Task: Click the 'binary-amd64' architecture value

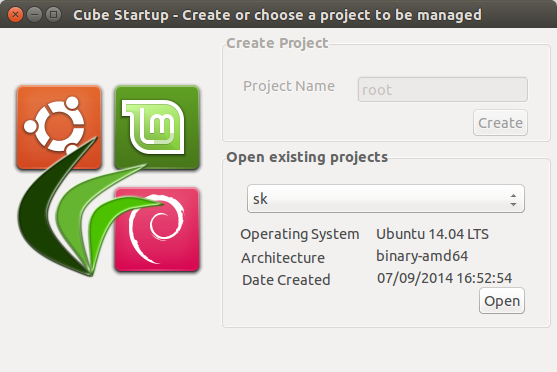Action: [x=422, y=256]
